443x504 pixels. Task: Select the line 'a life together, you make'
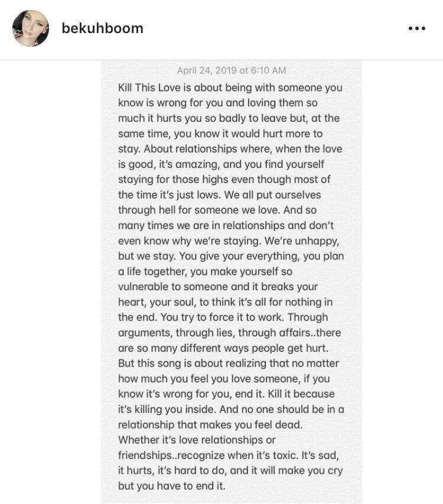click(205, 272)
